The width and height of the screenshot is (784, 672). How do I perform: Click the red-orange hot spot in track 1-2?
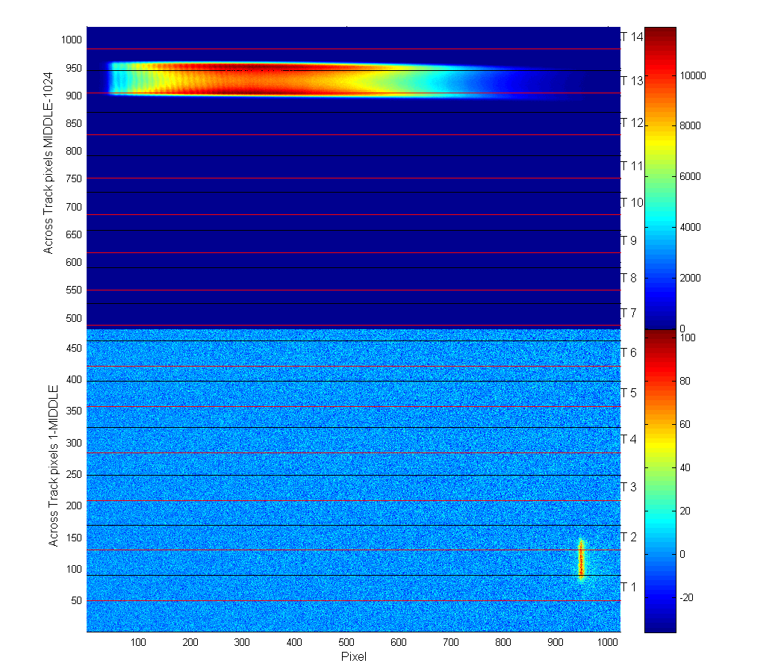pyautogui.click(x=581, y=559)
